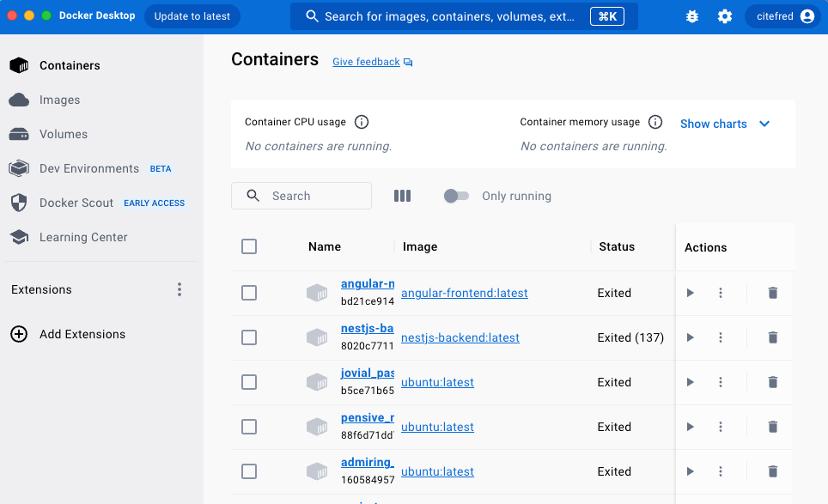Start the nestjs-backend container

pos(691,337)
